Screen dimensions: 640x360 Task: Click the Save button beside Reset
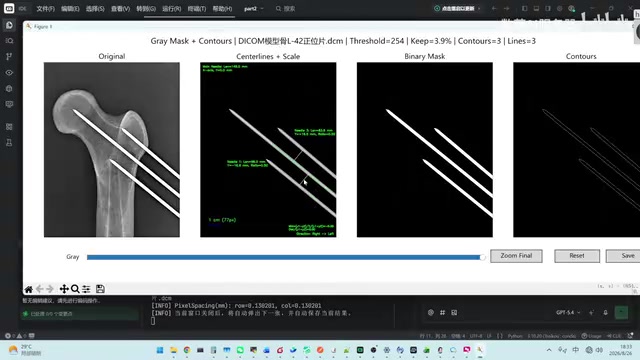tap(623, 256)
